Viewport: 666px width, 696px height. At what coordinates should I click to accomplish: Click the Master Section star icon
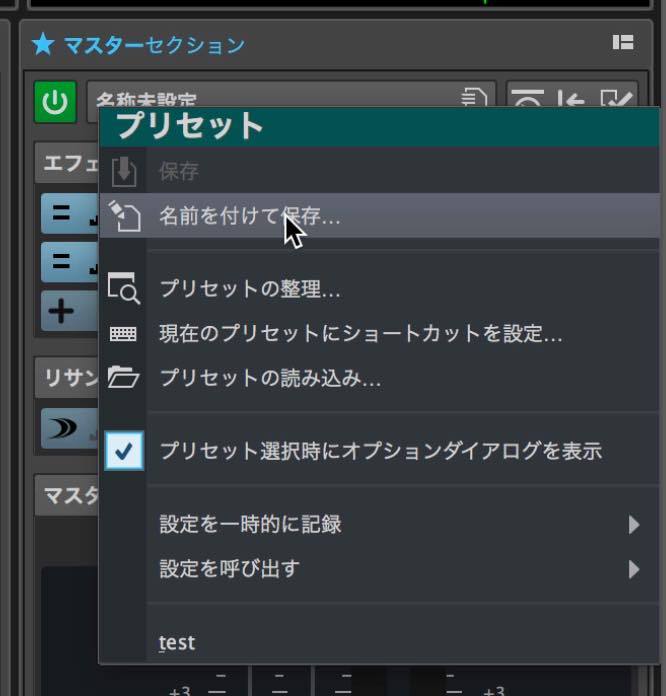[43, 44]
